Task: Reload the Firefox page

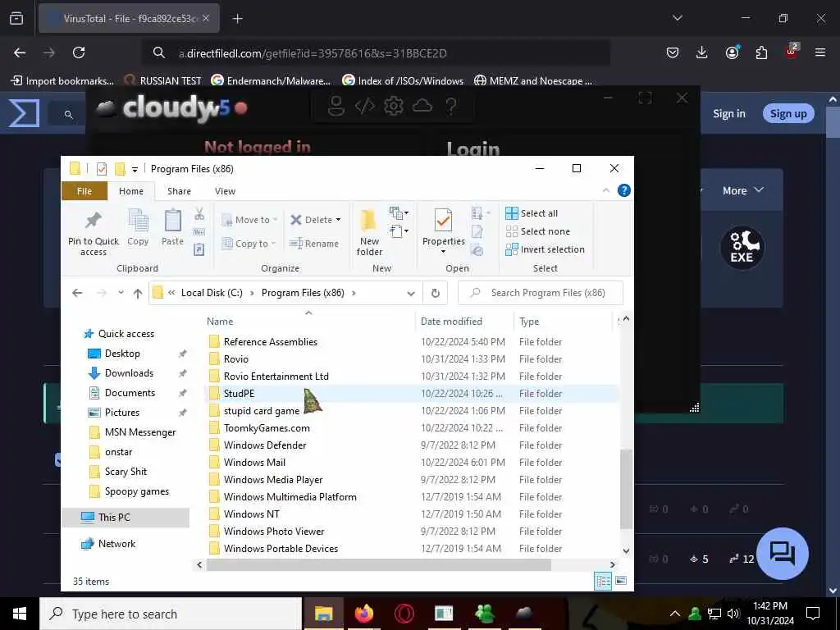Action: (x=79, y=52)
